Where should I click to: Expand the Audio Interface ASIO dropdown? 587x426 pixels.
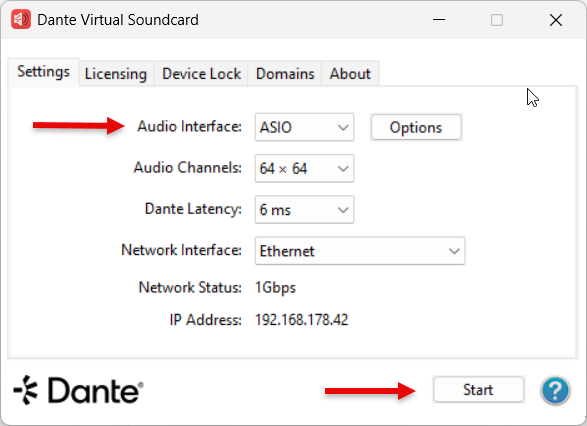tap(304, 127)
